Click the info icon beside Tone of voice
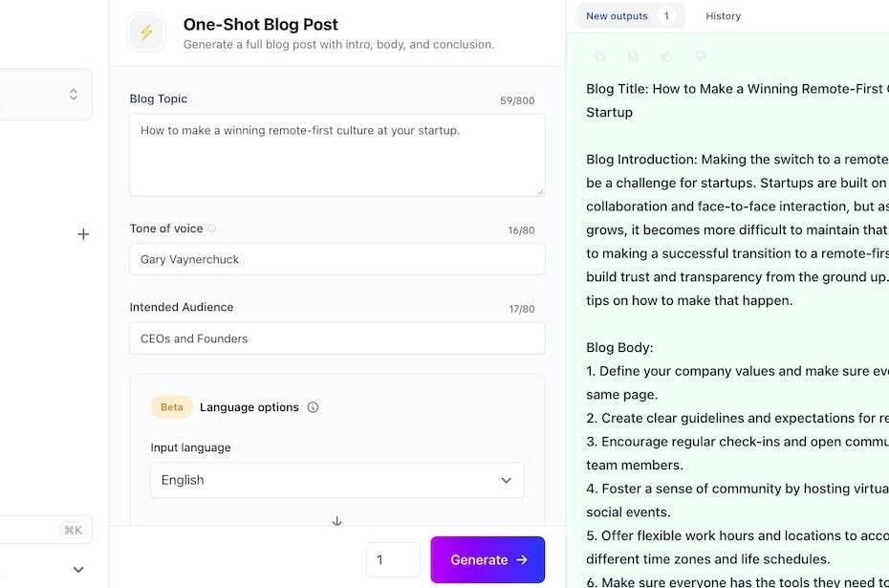 click(212, 229)
